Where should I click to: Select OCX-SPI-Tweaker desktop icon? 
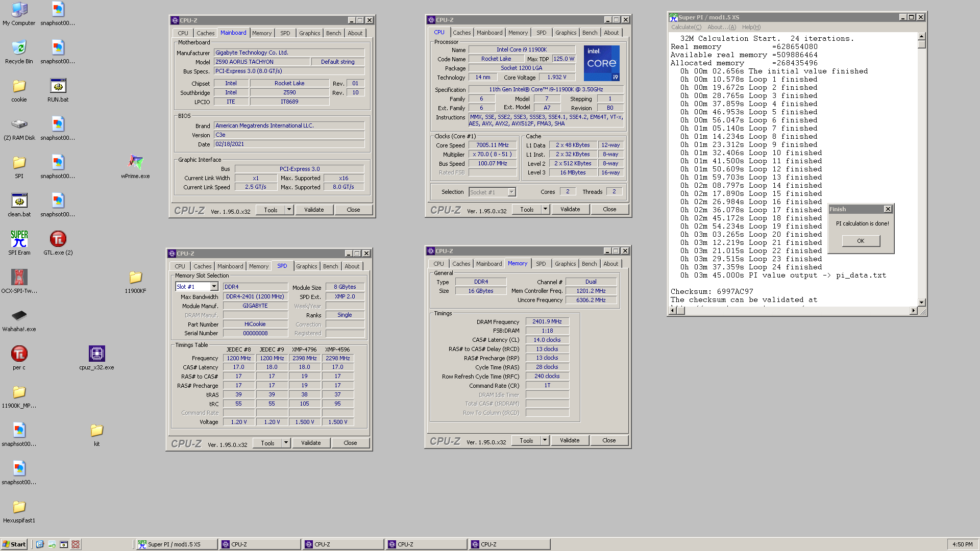click(19, 282)
